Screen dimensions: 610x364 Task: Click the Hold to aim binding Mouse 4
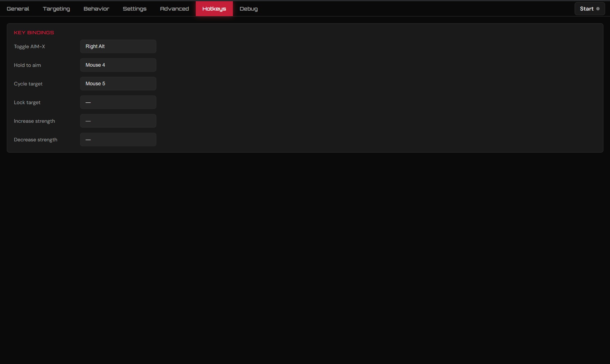click(x=118, y=65)
